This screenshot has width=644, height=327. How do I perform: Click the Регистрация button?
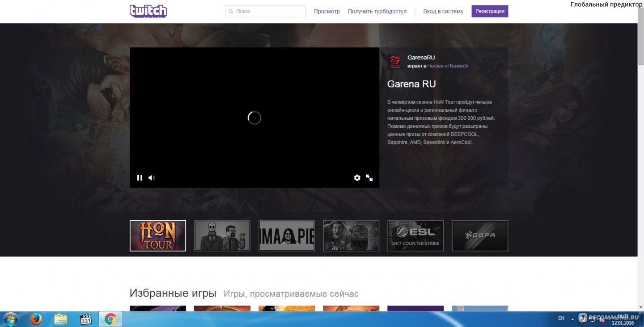tap(490, 11)
